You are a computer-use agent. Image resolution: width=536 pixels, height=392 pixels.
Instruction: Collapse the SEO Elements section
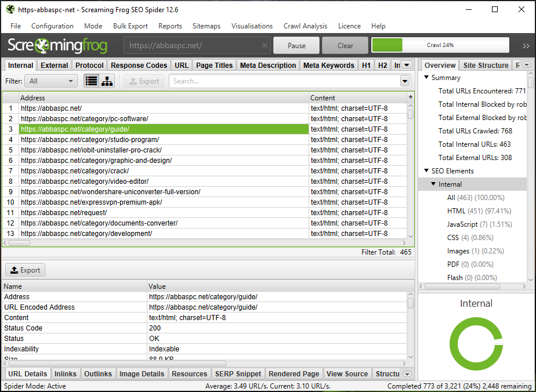426,170
